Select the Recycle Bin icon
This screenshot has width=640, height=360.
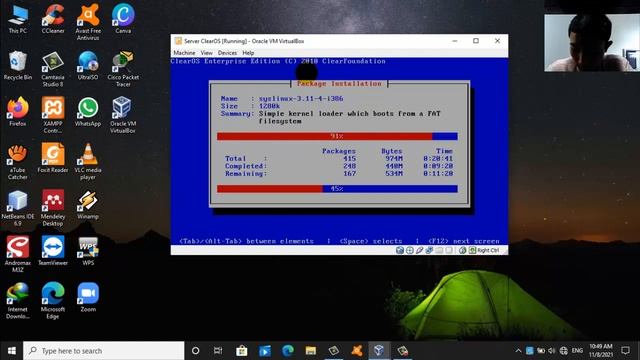pyautogui.click(x=18, y=65)
